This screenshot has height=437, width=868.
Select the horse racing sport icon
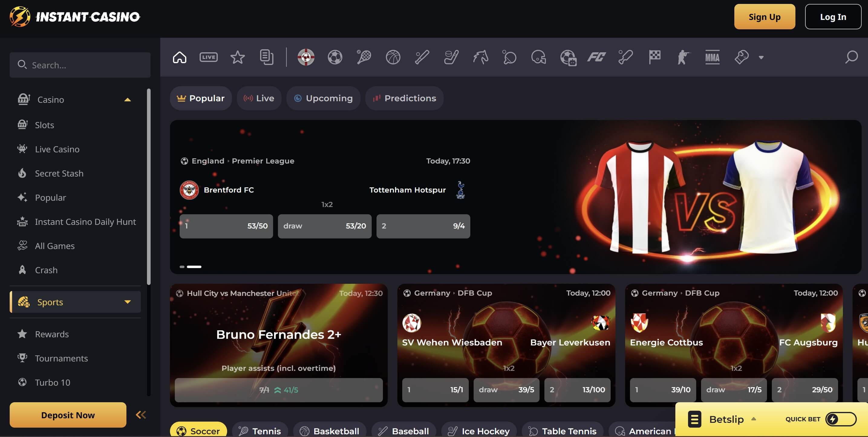[x=481, y=57]
